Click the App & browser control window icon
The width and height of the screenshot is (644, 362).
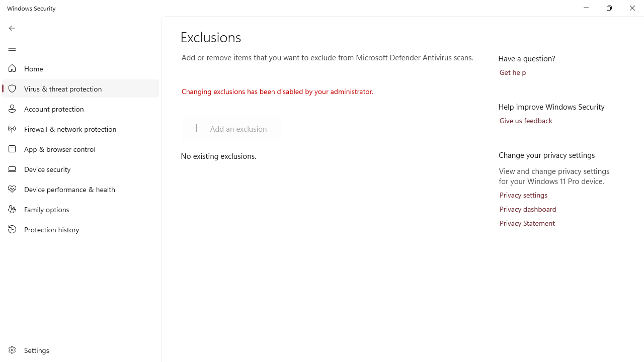coord(12,149)
